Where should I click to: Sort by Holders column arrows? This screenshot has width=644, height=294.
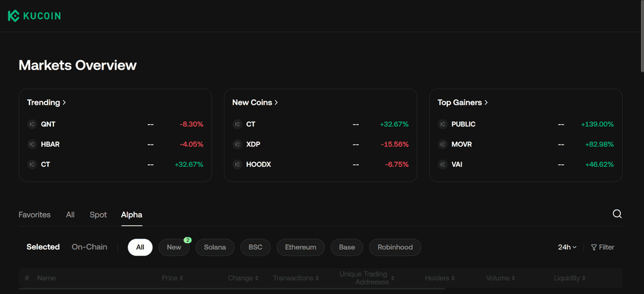(453, 278)
